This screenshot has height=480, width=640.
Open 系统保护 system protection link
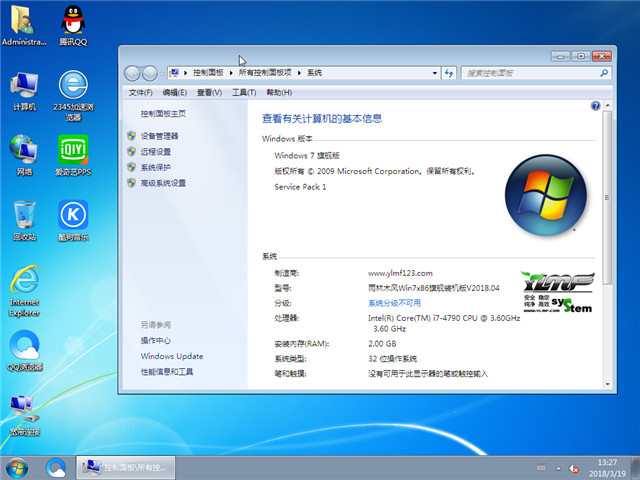[156, 167]
